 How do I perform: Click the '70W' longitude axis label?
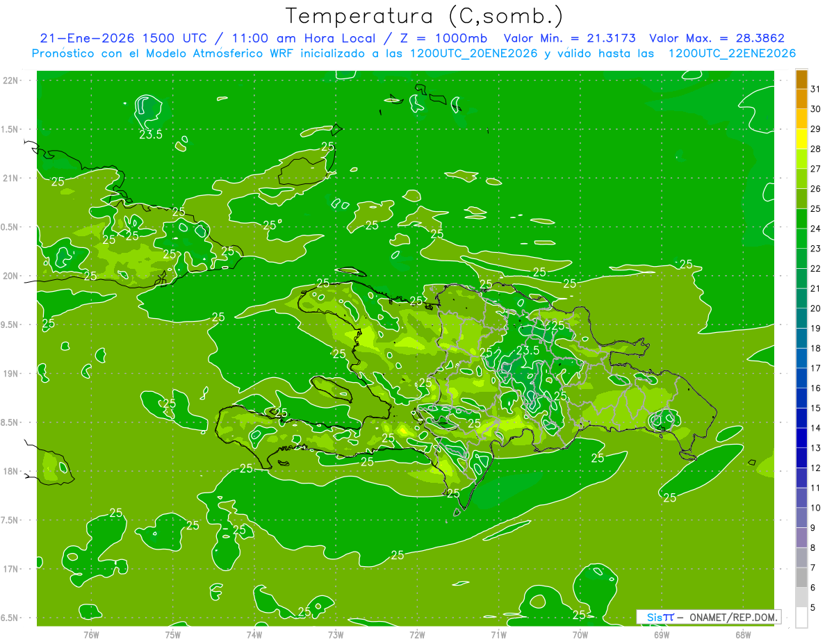pyautogui.click(x=580, y=634)
